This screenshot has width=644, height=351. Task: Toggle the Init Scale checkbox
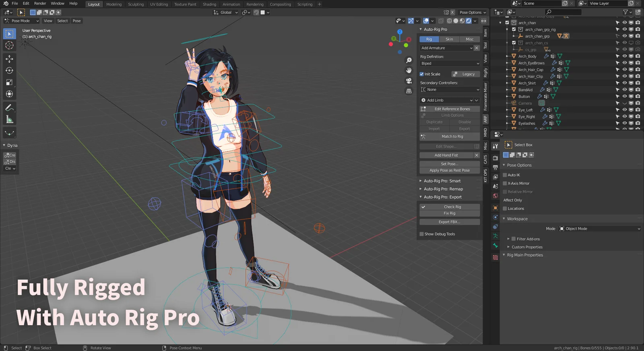coord(422,74)
